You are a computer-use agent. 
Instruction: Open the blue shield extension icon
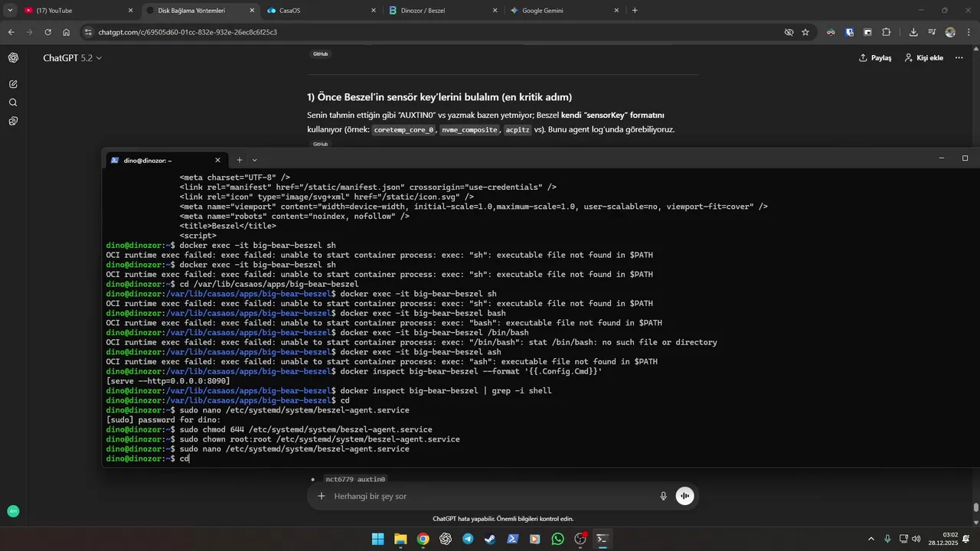(850, 32)
